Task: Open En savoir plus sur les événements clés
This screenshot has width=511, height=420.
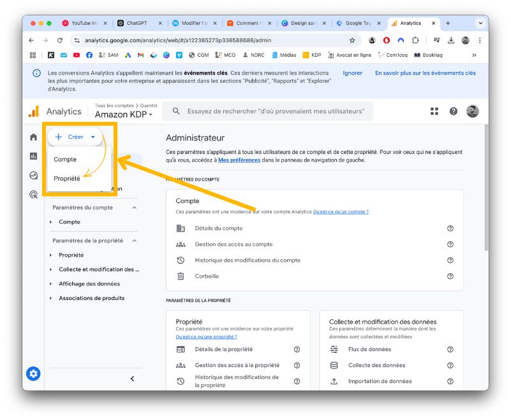Action: [426, 73]
